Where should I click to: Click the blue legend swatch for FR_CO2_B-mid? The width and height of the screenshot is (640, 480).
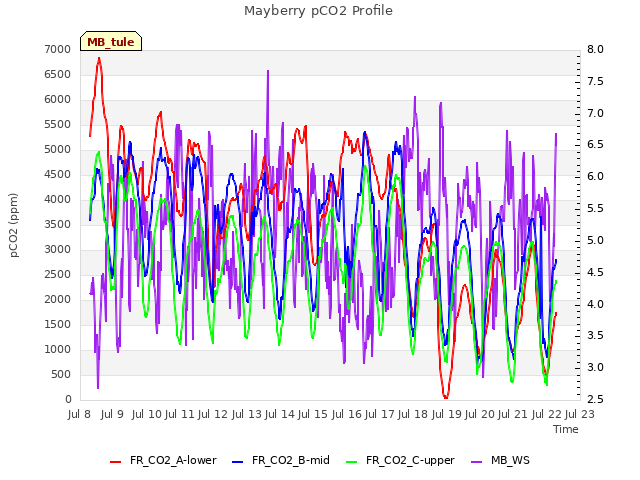coord(238,462)
